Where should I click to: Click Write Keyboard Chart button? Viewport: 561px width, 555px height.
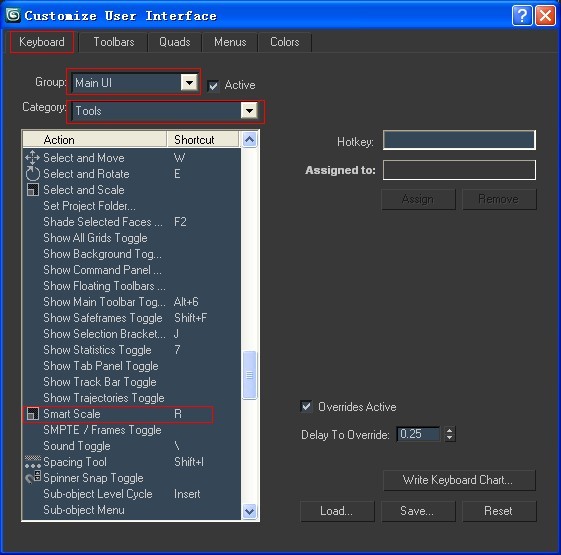(459, 480)
